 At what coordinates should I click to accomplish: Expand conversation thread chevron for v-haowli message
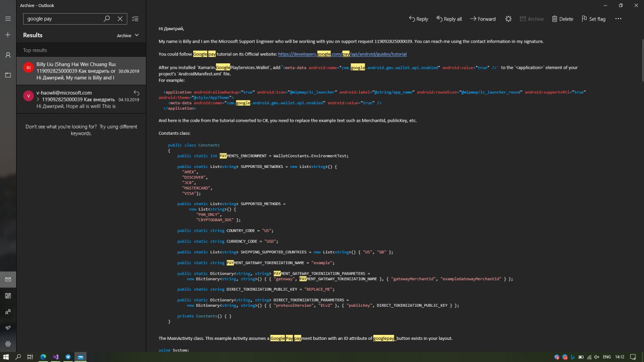tap(39, 100)
